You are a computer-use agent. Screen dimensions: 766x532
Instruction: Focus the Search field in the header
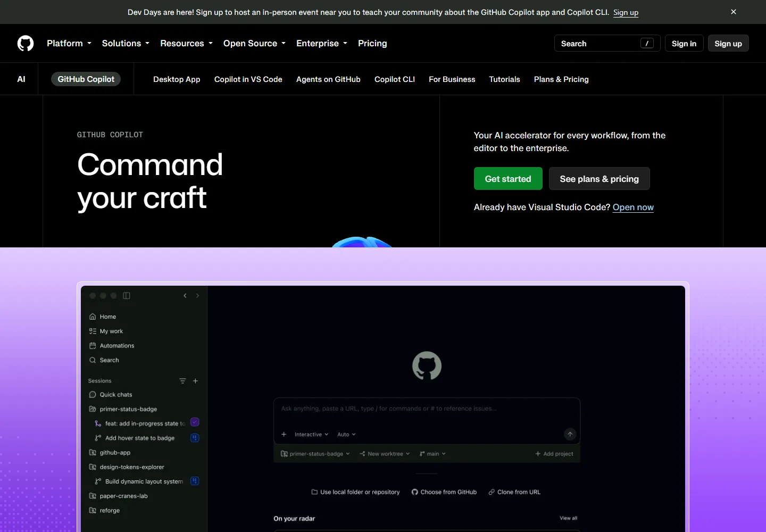[607, 44]
